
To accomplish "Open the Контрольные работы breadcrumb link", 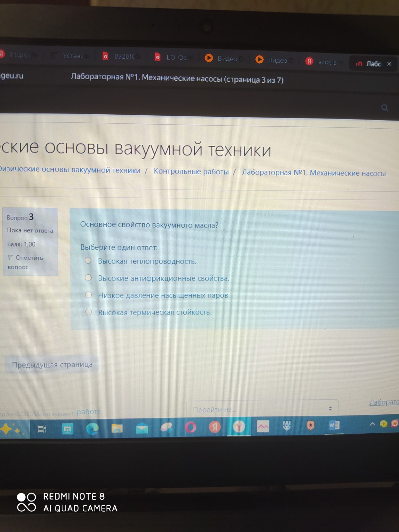I will [191, 171].
